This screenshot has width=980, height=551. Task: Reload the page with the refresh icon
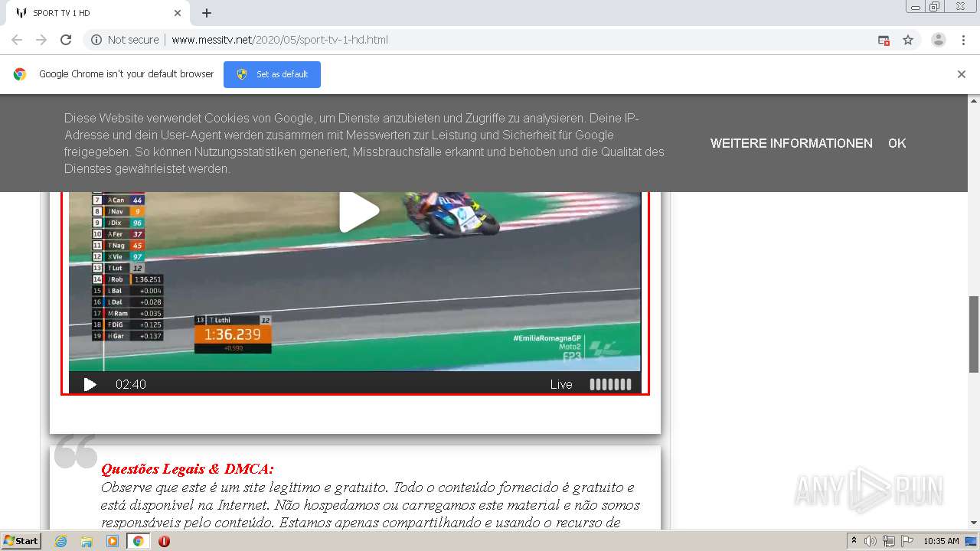pyautogui.click(x=66, y=40)
